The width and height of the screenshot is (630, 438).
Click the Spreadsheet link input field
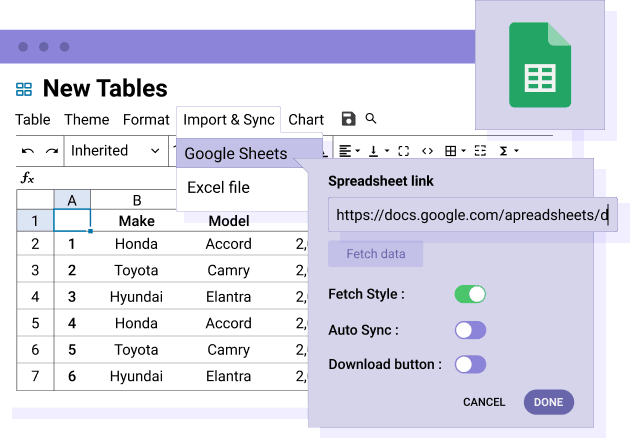(472, 214)
